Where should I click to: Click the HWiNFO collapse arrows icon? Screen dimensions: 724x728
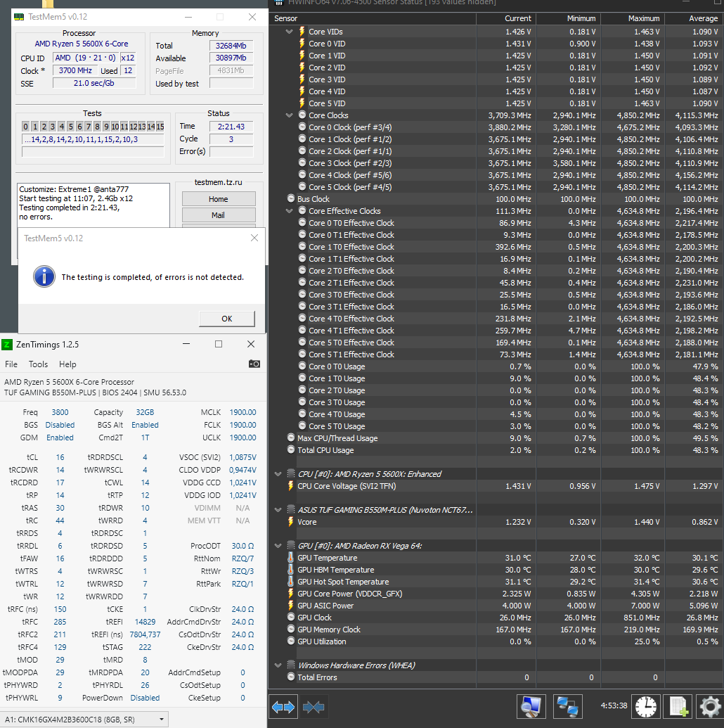[313, 707]
